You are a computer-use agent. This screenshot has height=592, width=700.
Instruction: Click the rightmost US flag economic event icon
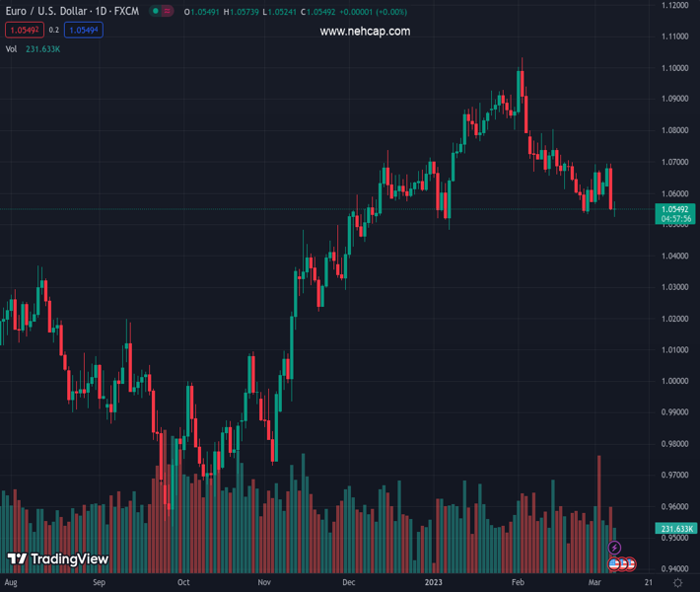(x=630, y=564)
